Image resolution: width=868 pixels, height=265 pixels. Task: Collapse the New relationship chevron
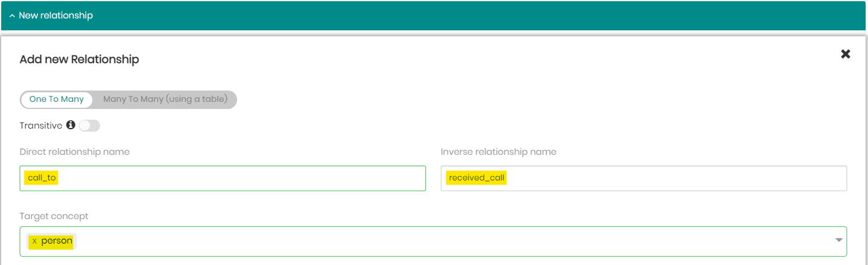click(x=12, y=15)
